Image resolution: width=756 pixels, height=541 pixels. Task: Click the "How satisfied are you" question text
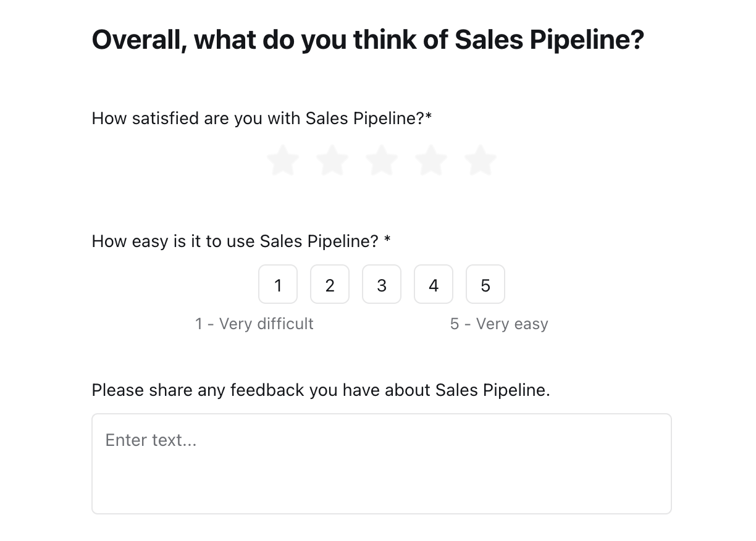(x=258, y=118)
